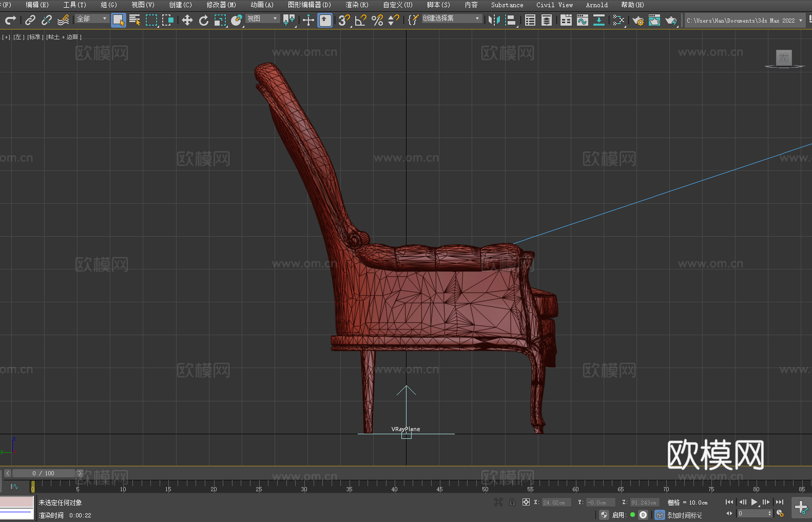Toggle Spinner Snap

pos(394,20)
